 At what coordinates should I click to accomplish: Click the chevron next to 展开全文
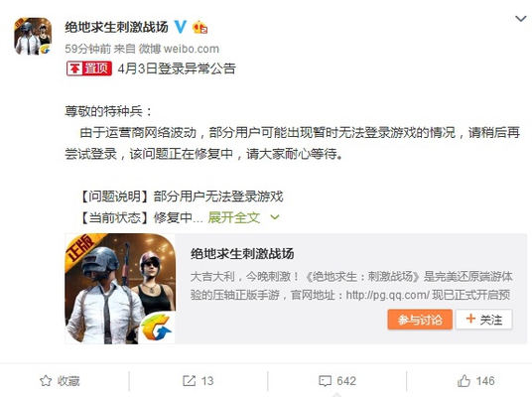[275, 217]
